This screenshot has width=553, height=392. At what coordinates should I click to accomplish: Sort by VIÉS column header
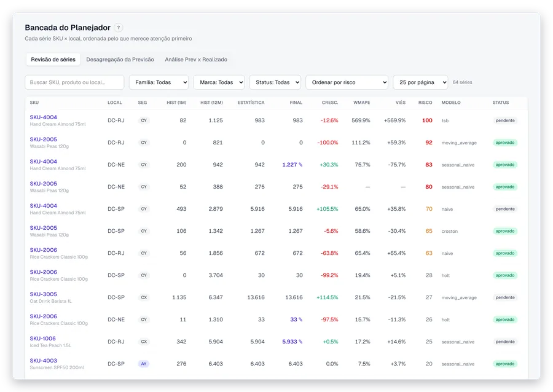(x=400, y=103)
